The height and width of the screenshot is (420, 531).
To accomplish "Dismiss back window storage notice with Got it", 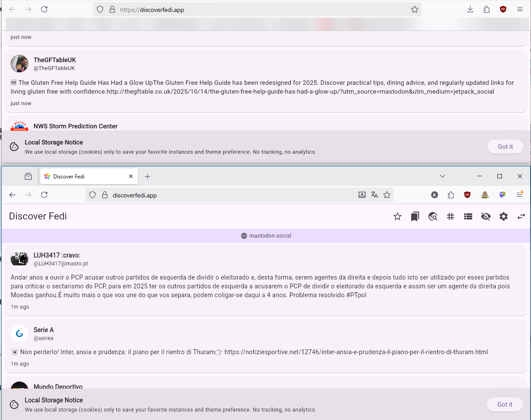I will [505, 147].
